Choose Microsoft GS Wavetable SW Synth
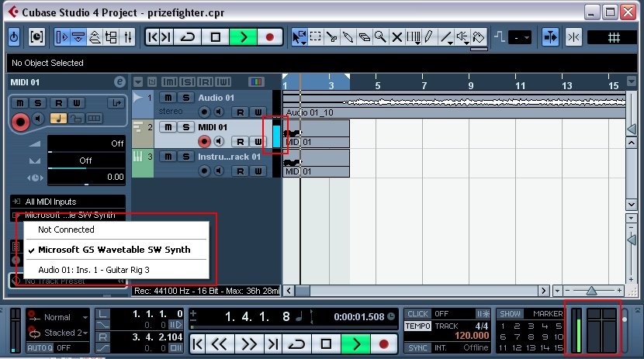Screen dimensions: 644x359 click(116, 250)
